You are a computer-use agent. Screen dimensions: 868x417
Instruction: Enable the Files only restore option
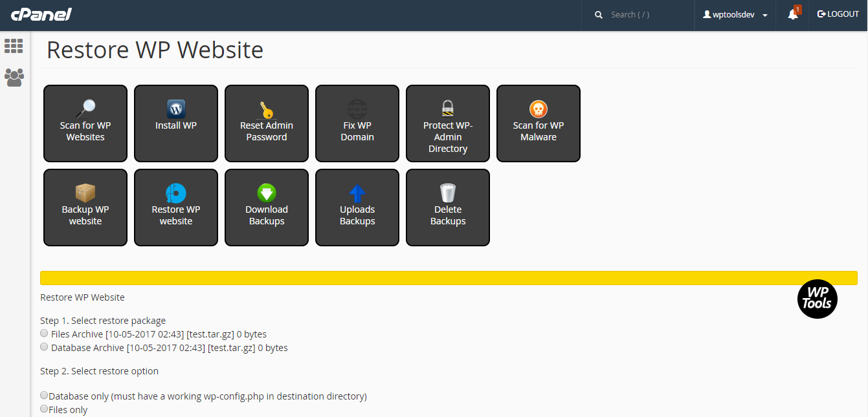(44, 409)
